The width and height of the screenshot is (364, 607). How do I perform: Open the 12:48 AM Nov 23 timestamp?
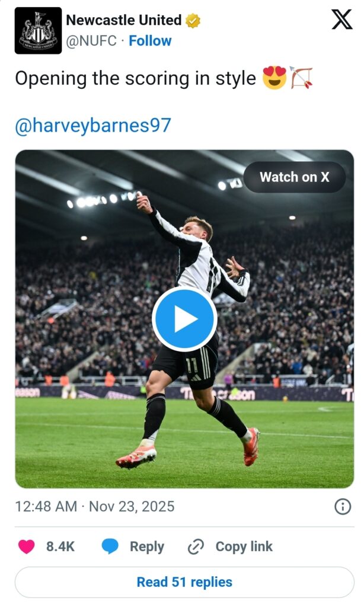[95, 506]
